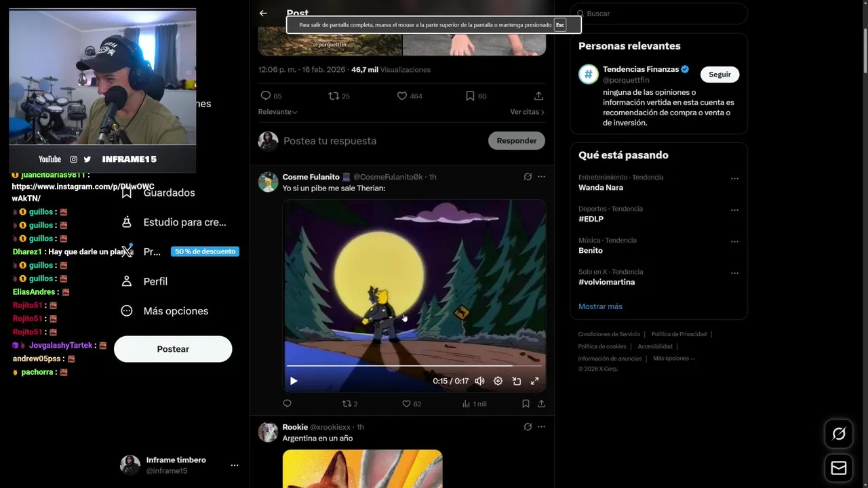The image size is (868, 488).
Task: Open Tendencias Finanzas profile avatar
Action: coord(588,75)
